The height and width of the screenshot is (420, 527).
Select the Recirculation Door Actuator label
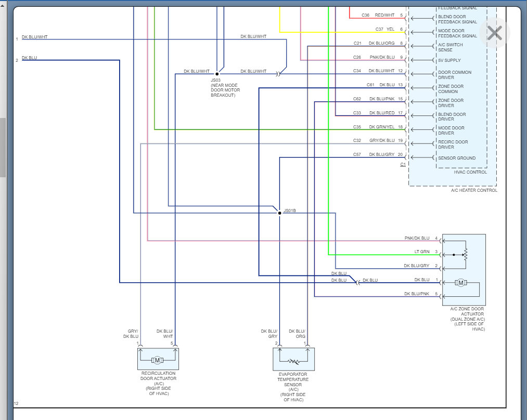point(158,384)
